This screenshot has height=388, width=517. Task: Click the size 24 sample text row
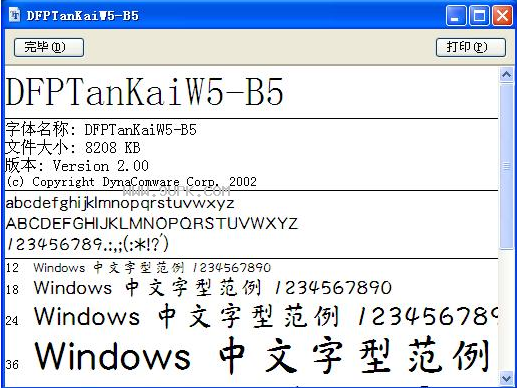tap(252, 316)
